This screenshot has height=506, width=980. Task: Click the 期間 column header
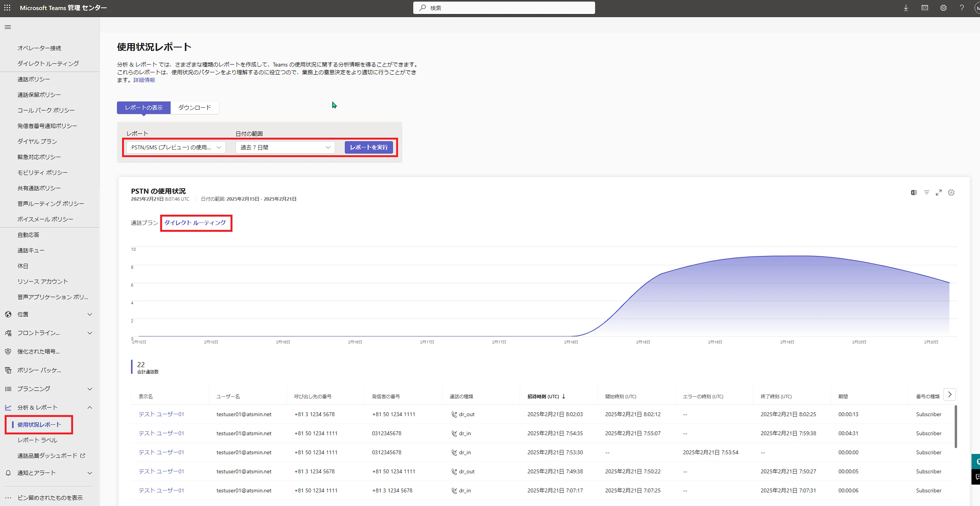click(x=843, y=397)
